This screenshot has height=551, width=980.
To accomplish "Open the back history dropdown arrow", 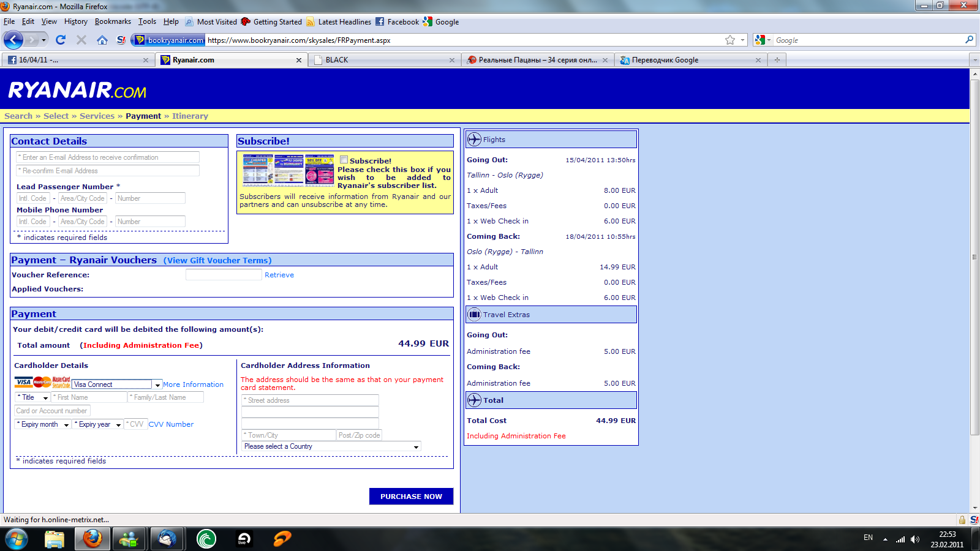I will (43, 40).
